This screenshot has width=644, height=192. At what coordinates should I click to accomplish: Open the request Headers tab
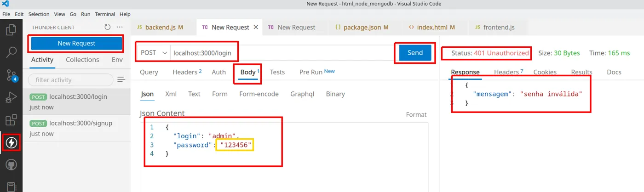point(187,72)
